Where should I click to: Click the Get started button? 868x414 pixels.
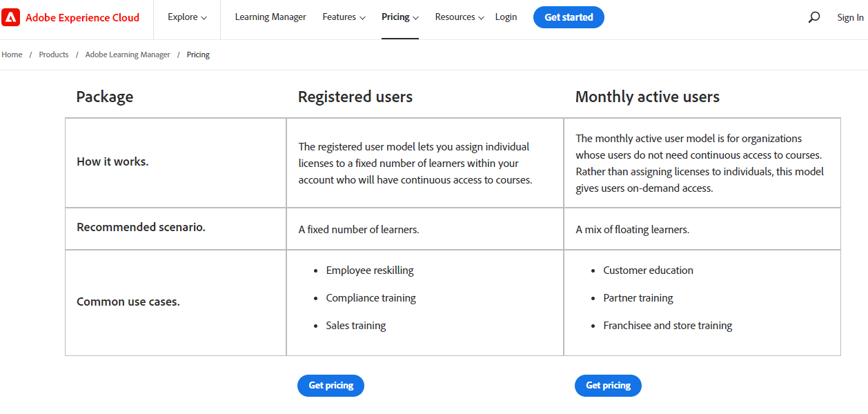(x=569, y=17)
